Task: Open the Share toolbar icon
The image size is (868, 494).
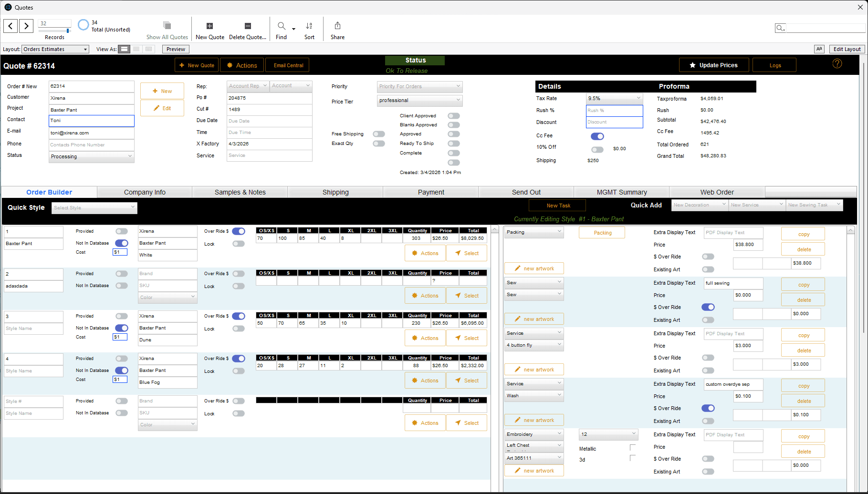Action: [337, 26]
